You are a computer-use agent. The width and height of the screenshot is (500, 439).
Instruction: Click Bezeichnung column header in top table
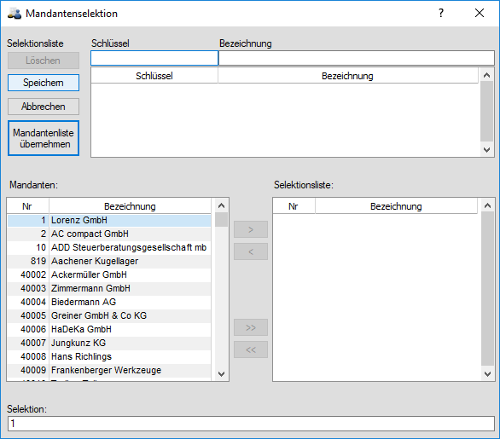point(348,76)
